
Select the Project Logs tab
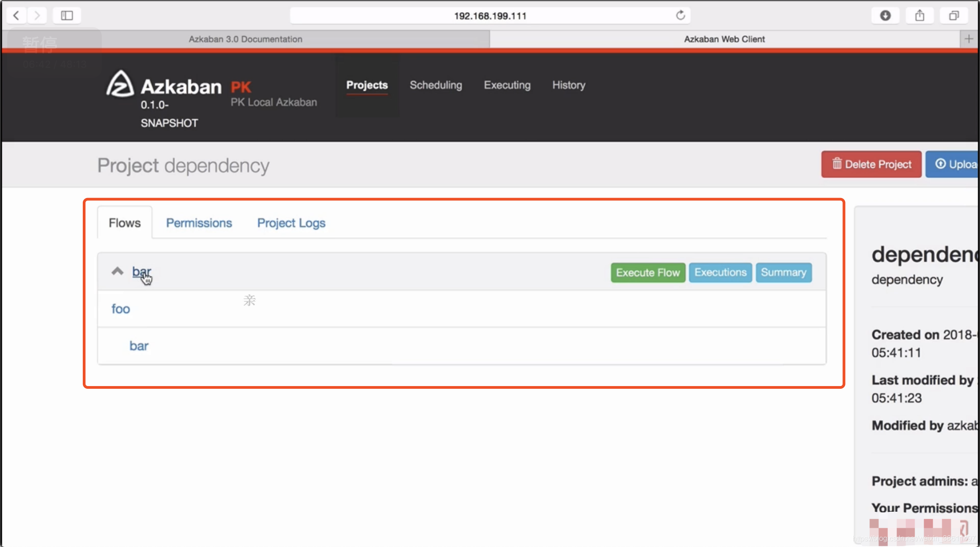(x=291, y=223)
